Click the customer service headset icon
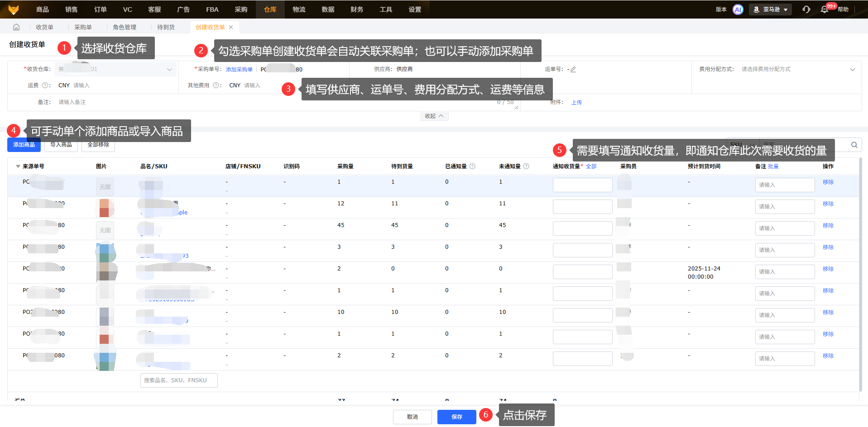This screenshot has width=868, height=427. point(806,9)
